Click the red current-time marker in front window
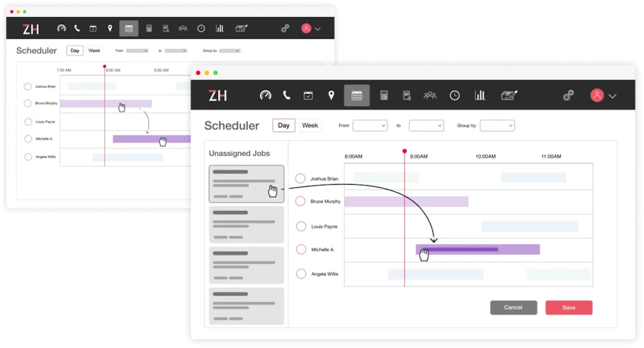Screen dimensions: 644x348 (x=405, y=151)
